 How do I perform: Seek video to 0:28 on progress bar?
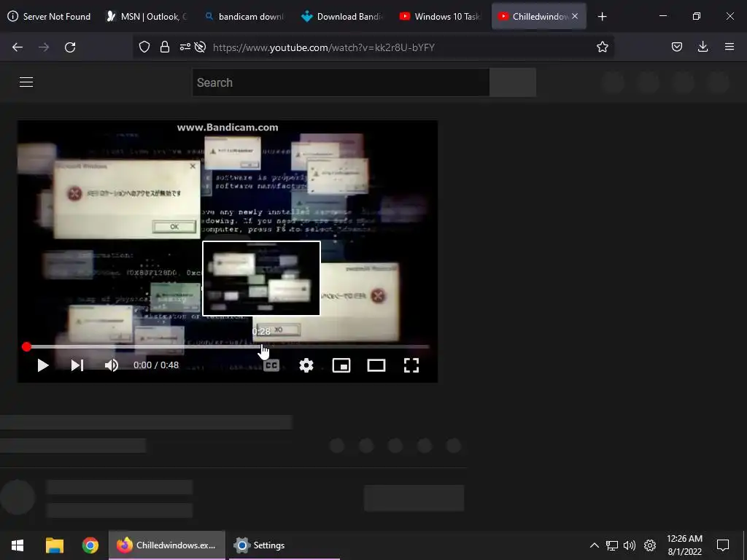pos(261,346)
